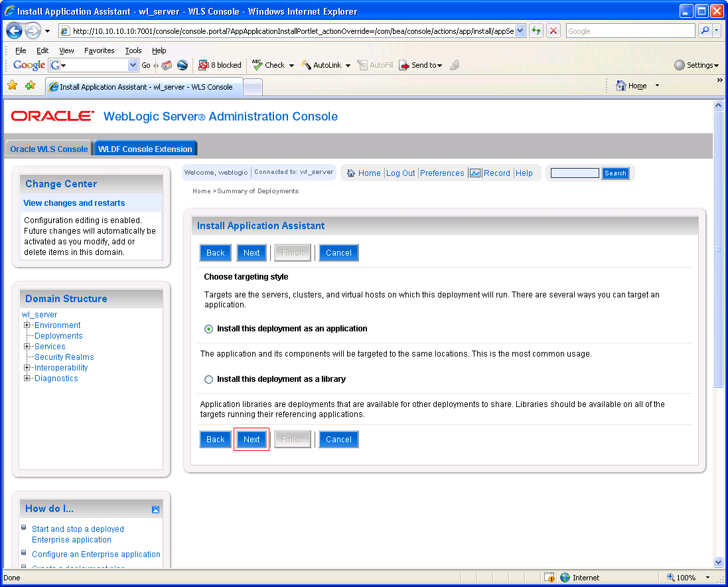This screenshot has width=728, height=587.
Task: Open the zoom level dropdown arrow in the status bar
Action: (x=707, y=577)
